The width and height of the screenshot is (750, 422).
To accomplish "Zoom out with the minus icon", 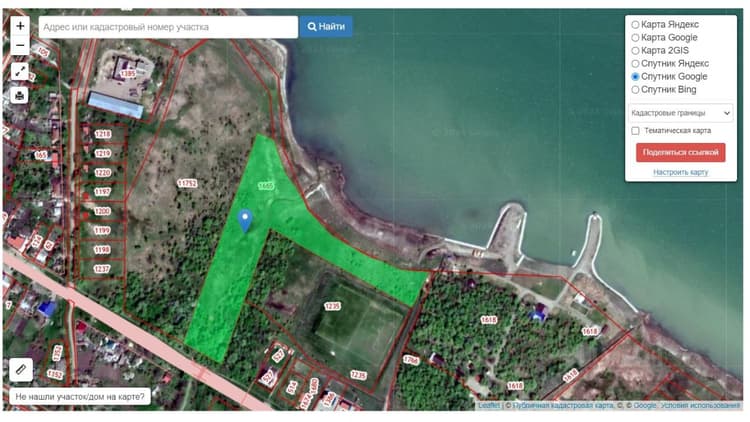I will 20,45.
